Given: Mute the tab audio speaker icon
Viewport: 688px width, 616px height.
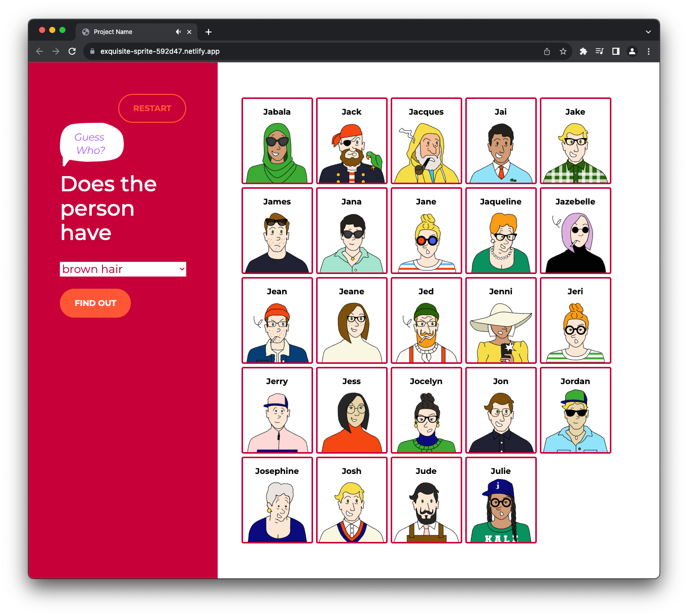Looking at the screenshot, I should [x=178, y=32].
